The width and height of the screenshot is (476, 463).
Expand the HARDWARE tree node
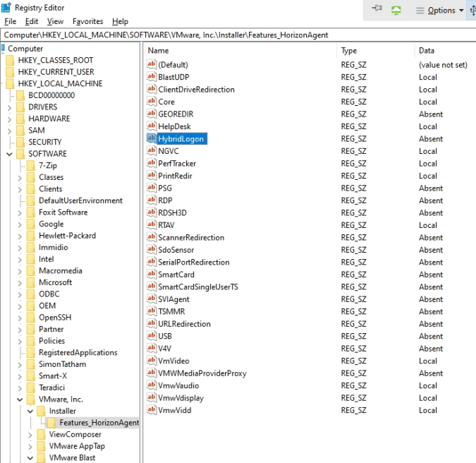[9, 119]
